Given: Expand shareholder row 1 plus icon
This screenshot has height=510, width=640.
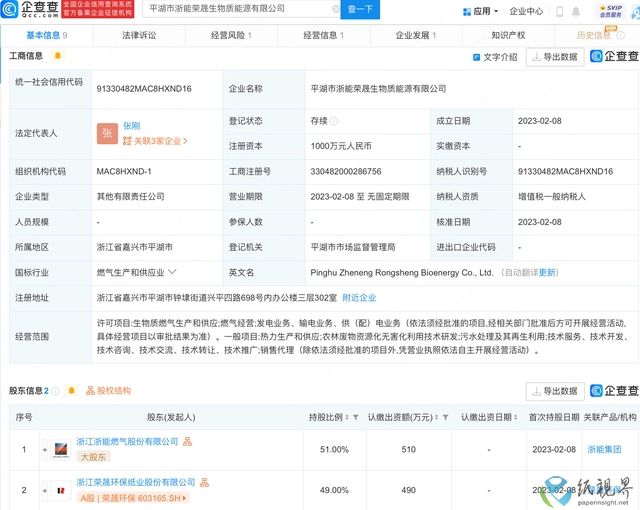Looking at the screenshot, I should tap(44, 450).
